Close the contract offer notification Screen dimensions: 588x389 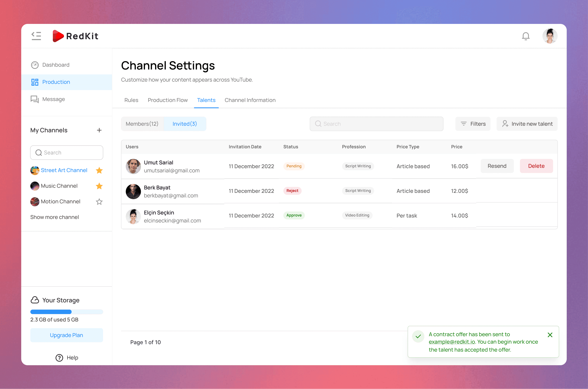[550, 335]
